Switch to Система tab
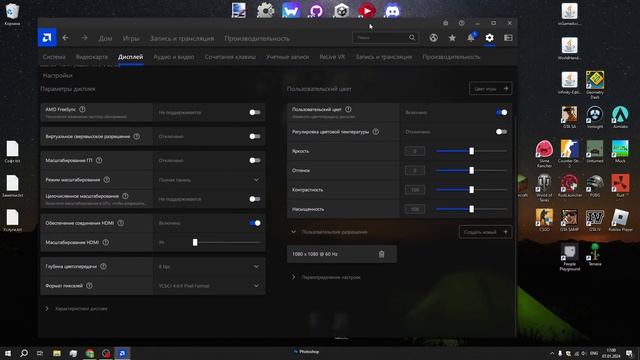 click(x=54, y=57)
